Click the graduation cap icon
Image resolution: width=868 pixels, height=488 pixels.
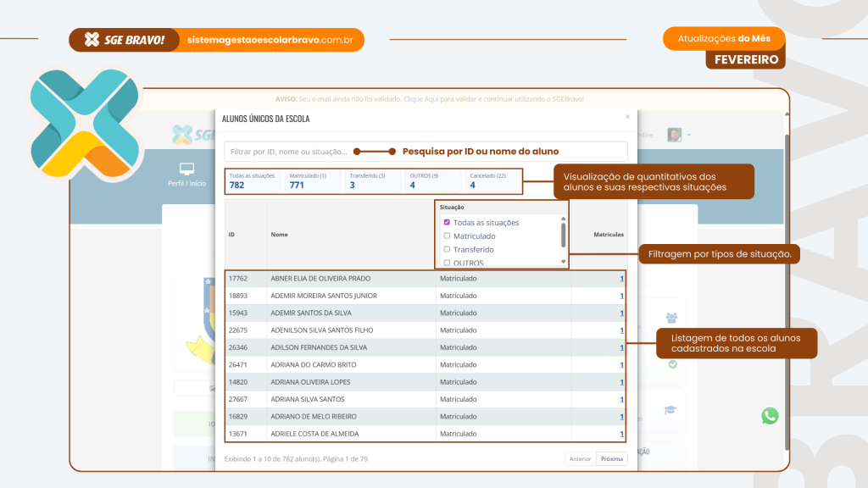click(x=670, y=410)
